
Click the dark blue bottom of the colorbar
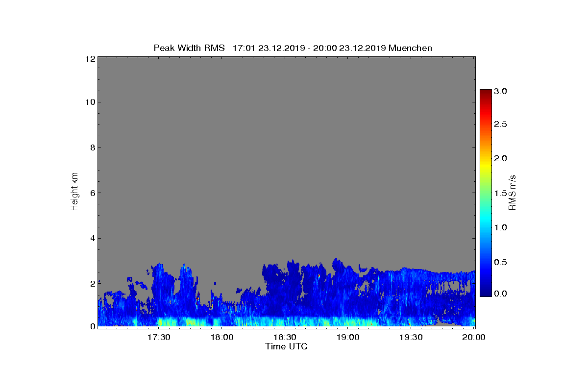click(x=486, y=293)
